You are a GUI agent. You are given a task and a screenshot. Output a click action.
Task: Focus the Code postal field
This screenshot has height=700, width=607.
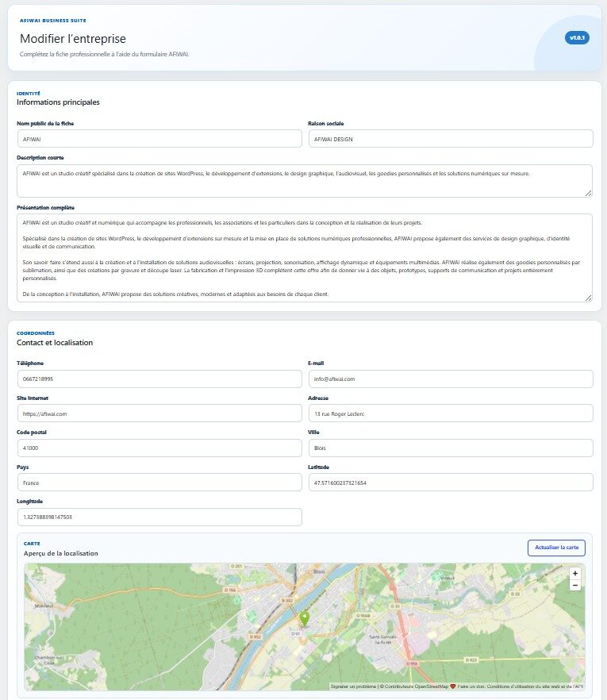[x=159, y=448]
